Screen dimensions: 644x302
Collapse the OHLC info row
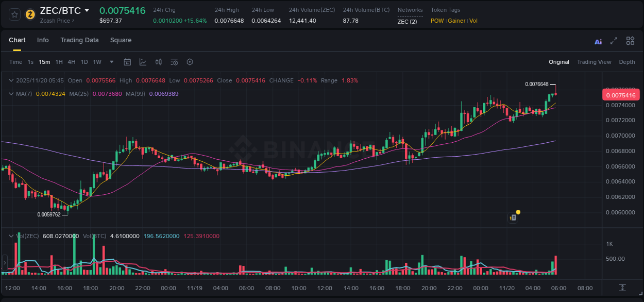[11, 80]
